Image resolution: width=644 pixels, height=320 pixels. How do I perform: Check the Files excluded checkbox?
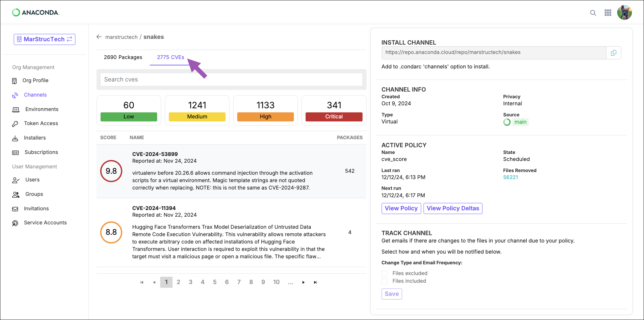[x=385, y=273]
